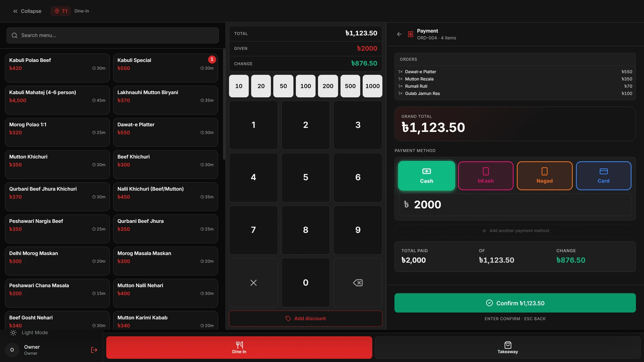Tap keypad digit 8
Screen dimensions: 644x362
305,230
